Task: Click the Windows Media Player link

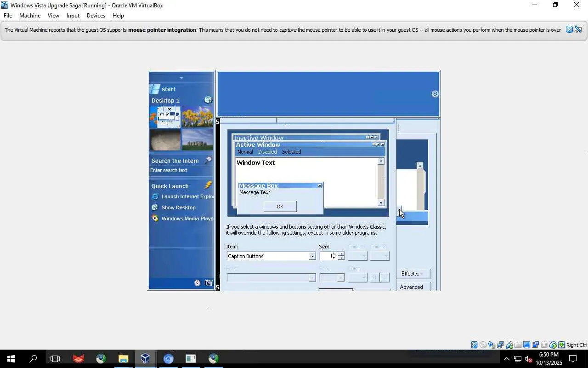Action: pyautogui.click(x=188, y=218)
